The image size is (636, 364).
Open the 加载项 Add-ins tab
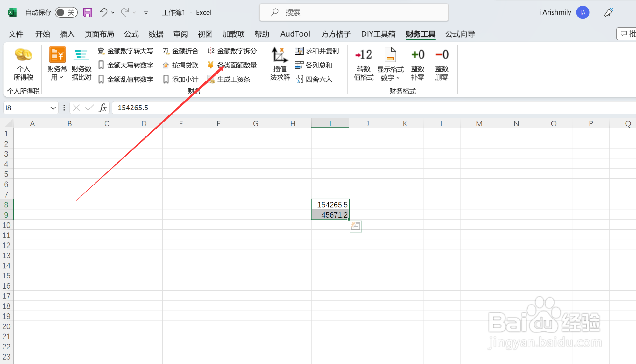point(234,34)
